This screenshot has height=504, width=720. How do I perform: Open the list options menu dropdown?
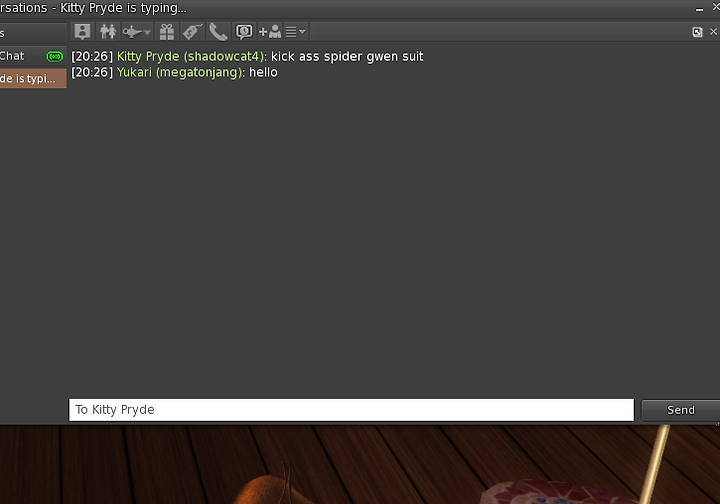point(296,32)
